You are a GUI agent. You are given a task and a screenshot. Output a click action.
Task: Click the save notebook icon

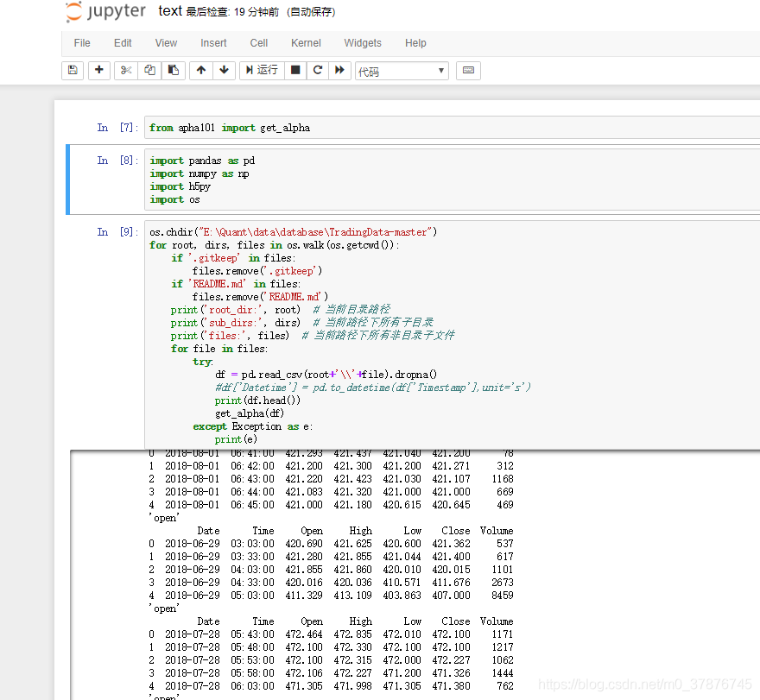[x=73, y=70]
